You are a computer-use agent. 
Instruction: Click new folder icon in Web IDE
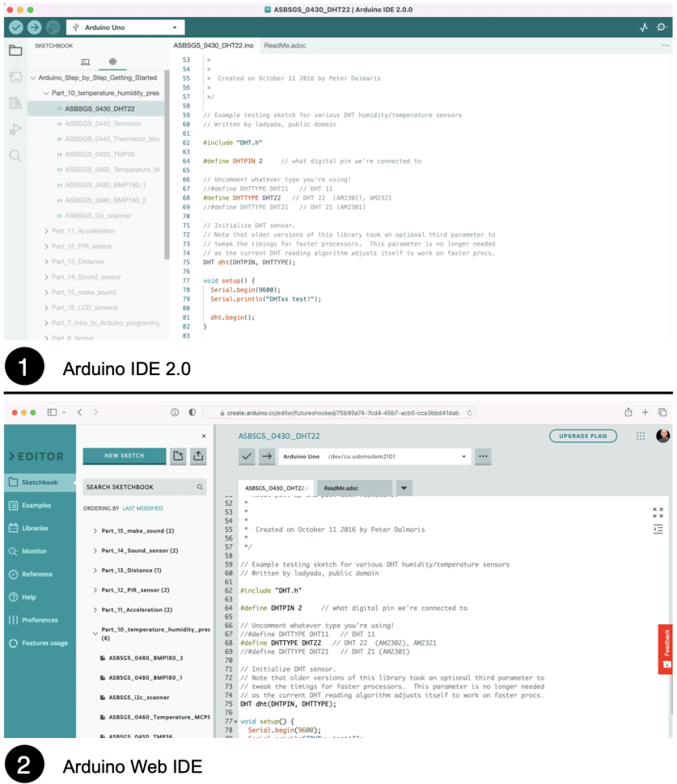[178, 456]
